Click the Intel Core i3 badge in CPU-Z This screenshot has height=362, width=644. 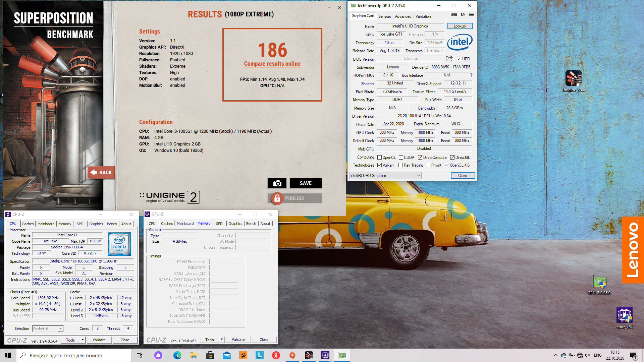point(119,244)
